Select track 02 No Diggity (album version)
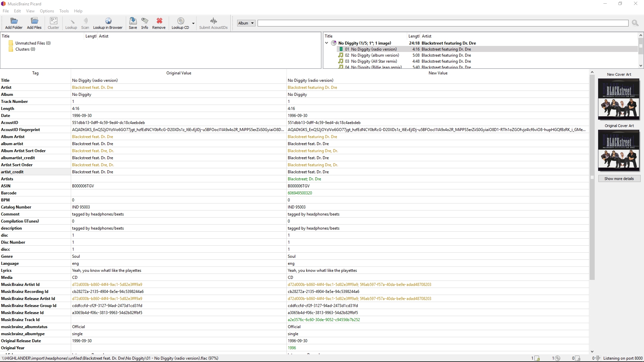Image resolution: width=644 pixels, height=362 pixels. (x=375, y=55)
